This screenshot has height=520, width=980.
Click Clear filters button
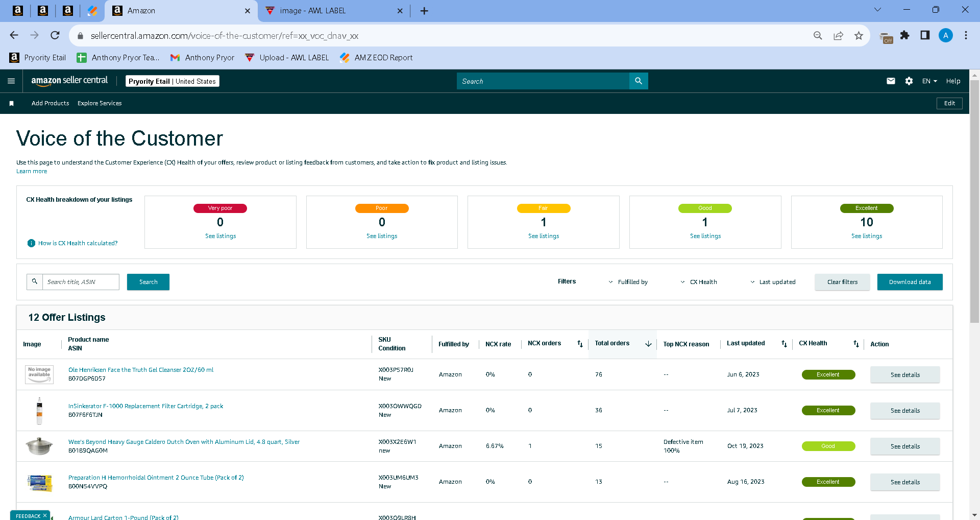coord(842,282)
